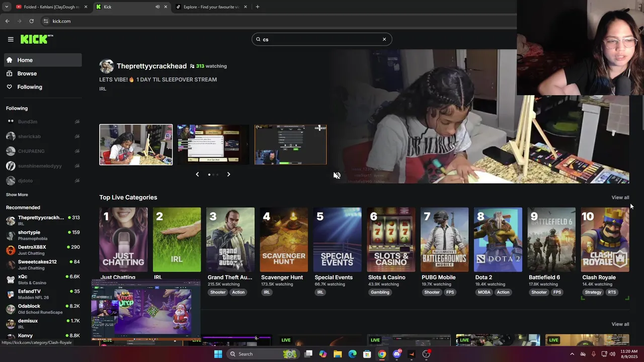
Task: Reload the Kick page
Action: tap(31, 21)
